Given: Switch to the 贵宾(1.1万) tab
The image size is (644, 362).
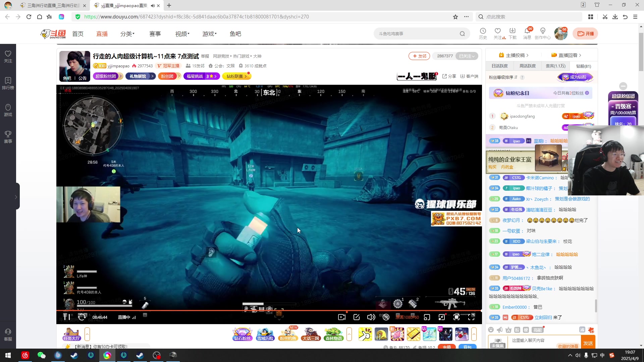Looking at the screenshot, I should click(x=555, y=66).
